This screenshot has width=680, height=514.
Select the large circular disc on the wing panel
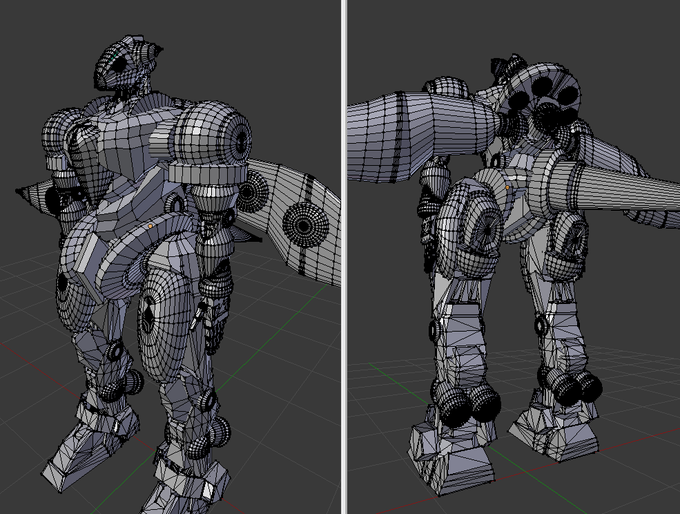click(x=304, y=224)
